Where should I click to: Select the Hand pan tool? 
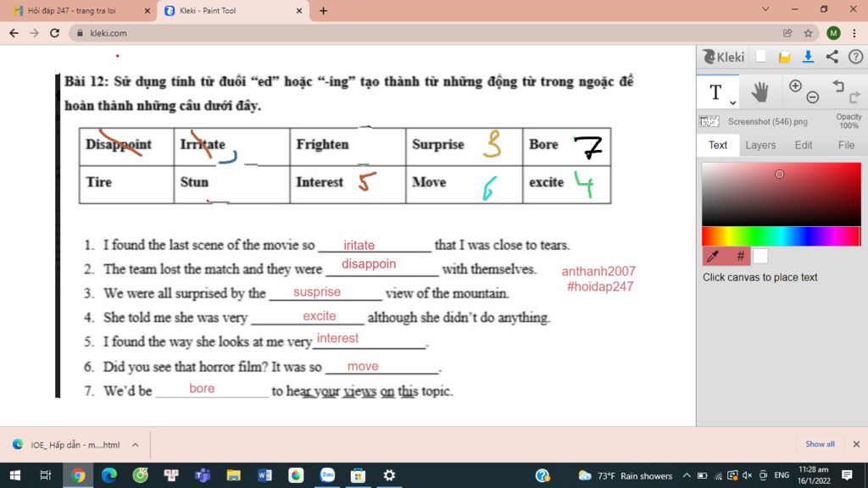pyautogui.click(x=759, y=91)
